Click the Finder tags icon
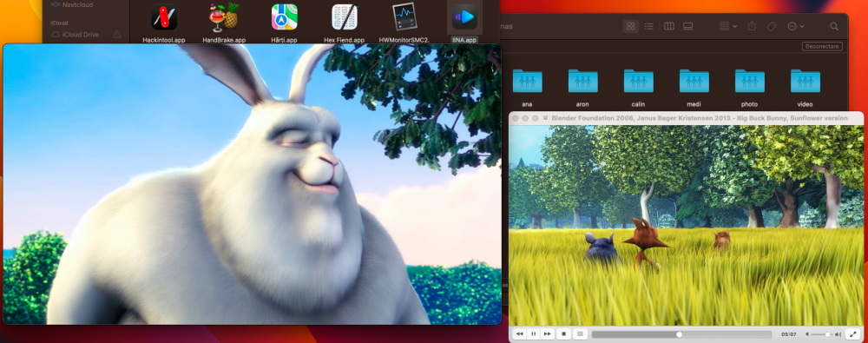The width and height of the screenshot is (868, 343). [x=771, y=26]
